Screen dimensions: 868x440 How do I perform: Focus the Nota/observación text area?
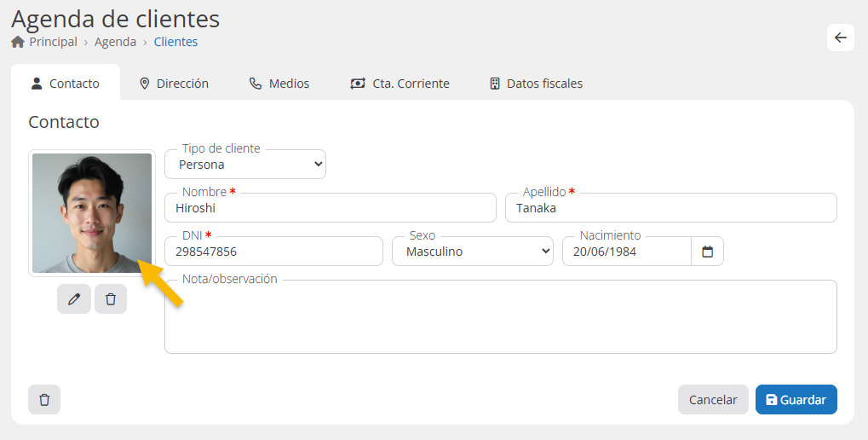tap(501, 319)
